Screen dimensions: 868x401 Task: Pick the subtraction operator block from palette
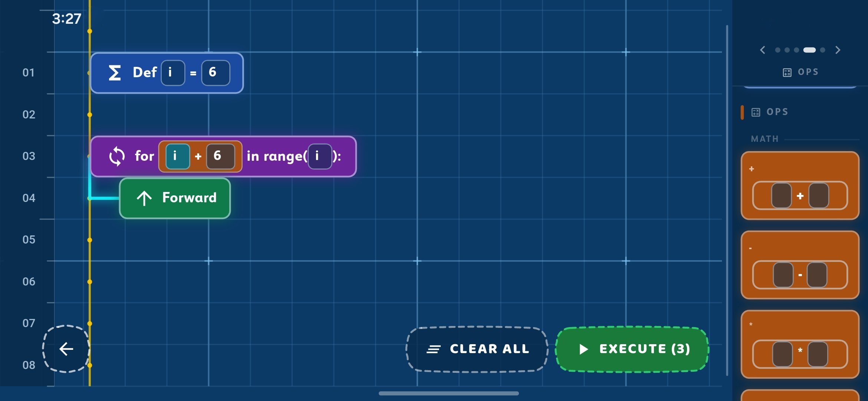[x=800, y=265]
